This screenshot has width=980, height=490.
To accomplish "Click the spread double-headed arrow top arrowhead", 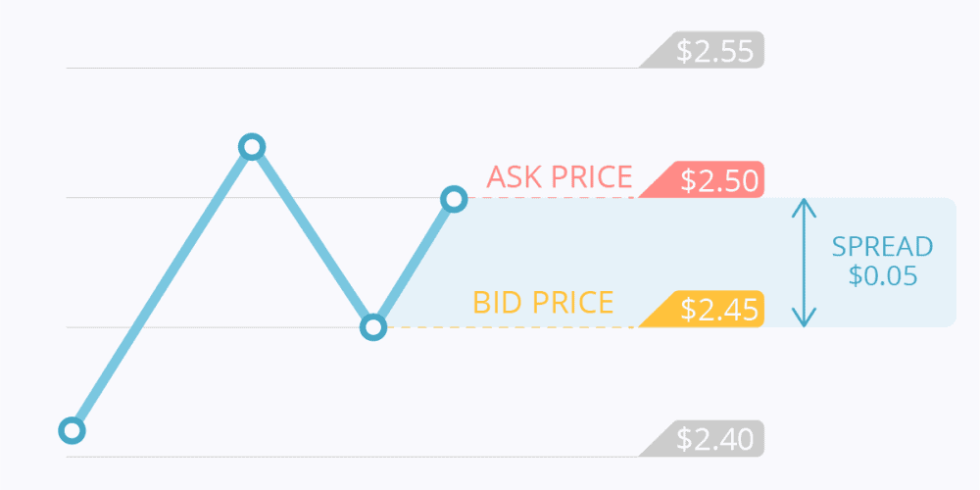I will (x=805, y=208).
